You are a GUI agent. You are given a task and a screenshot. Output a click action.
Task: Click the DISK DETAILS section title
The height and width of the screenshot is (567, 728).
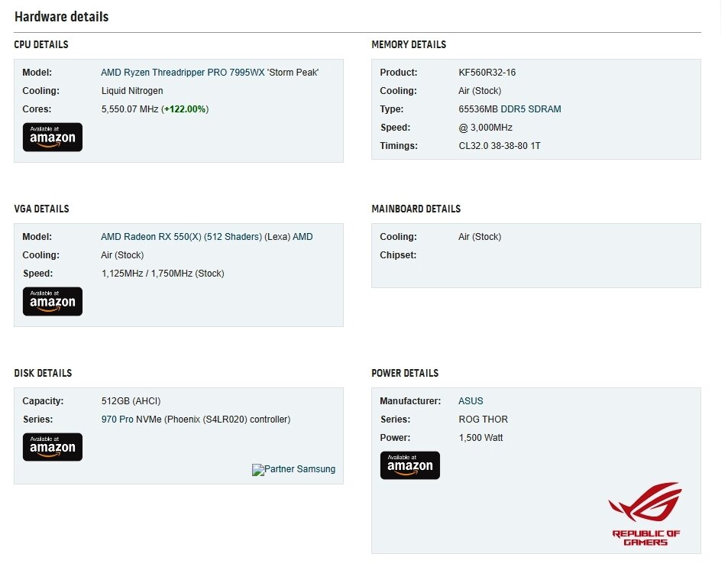click(43, 374)
